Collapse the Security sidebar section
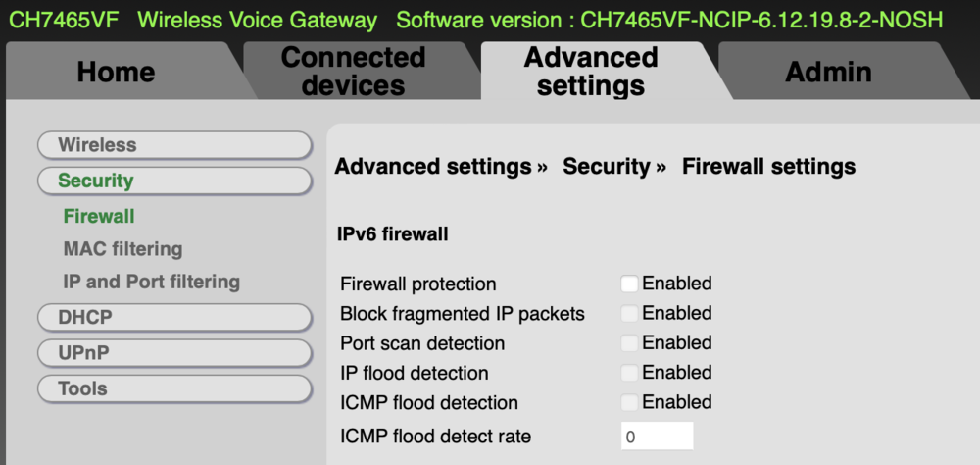Image resolution: width=980 pixels, height=465 pixels. 174,181
